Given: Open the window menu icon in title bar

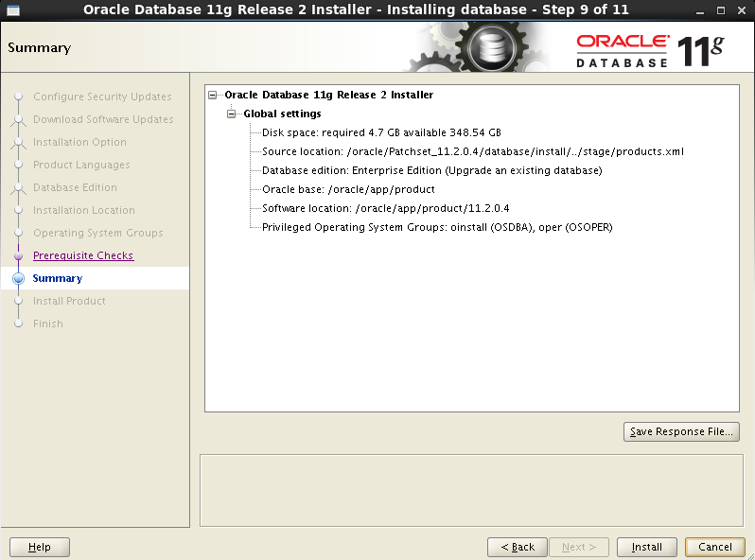Looking at the screenshot, I should (x=13, y=9).
